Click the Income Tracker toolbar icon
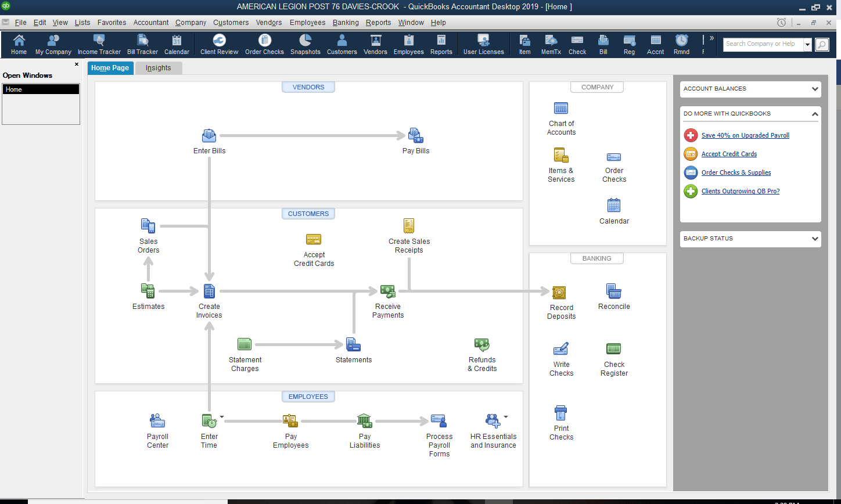 pos(99,44)
